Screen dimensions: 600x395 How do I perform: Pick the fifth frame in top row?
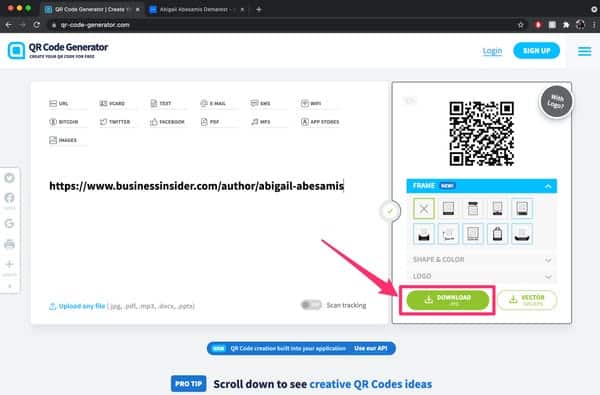(522, 209)
